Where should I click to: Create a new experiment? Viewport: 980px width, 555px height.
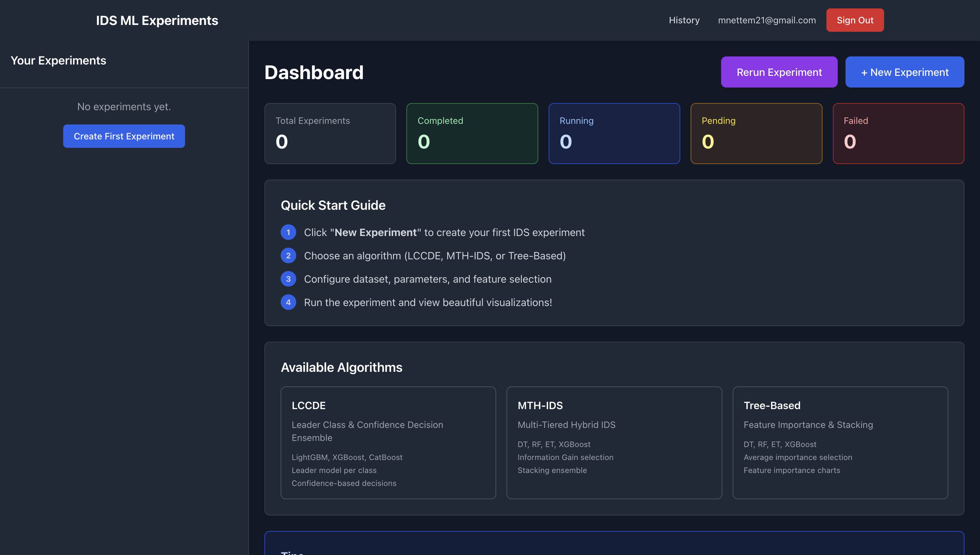click(x=904, y=72)
